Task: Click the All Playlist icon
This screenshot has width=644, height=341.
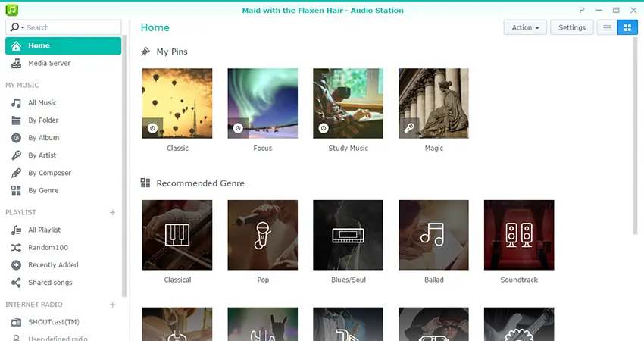Action: [16, 230]
